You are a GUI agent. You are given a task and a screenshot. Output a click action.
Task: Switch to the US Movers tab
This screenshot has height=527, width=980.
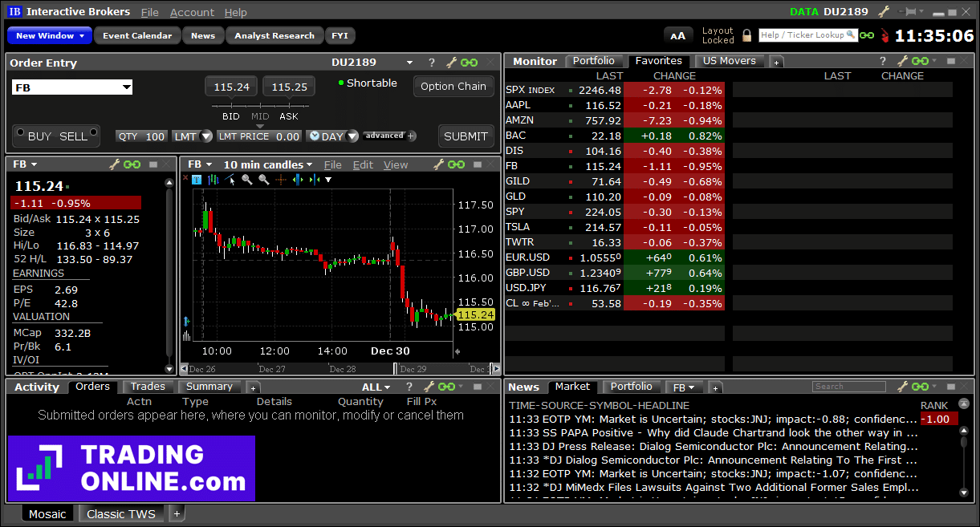pyautogui.click(x=728, y=60)
